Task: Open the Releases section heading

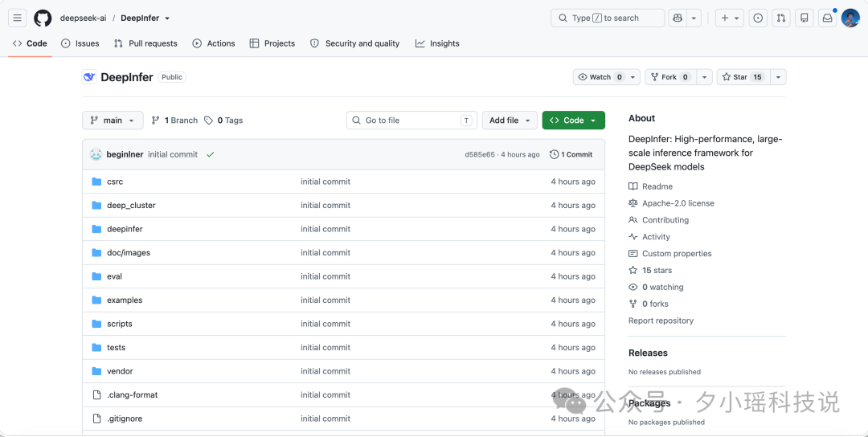Action: 649,353
